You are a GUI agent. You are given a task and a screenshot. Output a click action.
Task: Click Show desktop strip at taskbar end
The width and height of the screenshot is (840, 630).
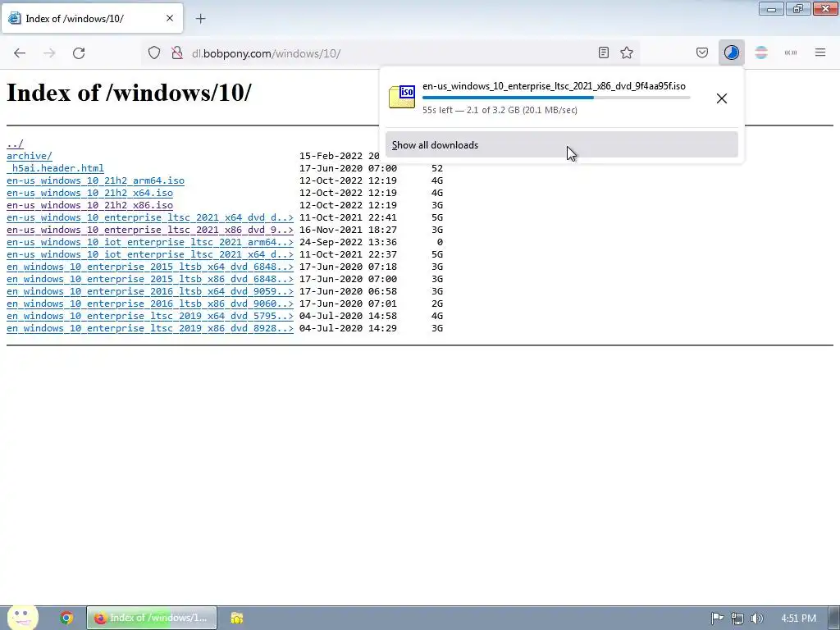click(x=834, y=618)
